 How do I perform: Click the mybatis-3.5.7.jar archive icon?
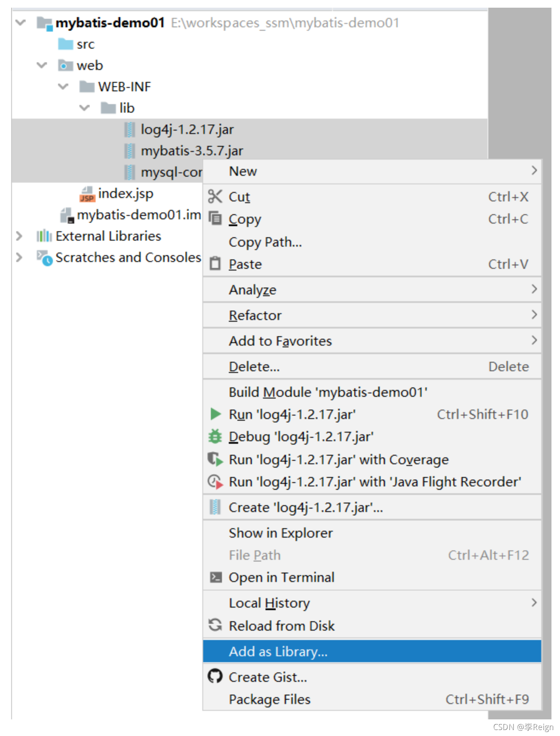tap(130, 151)
